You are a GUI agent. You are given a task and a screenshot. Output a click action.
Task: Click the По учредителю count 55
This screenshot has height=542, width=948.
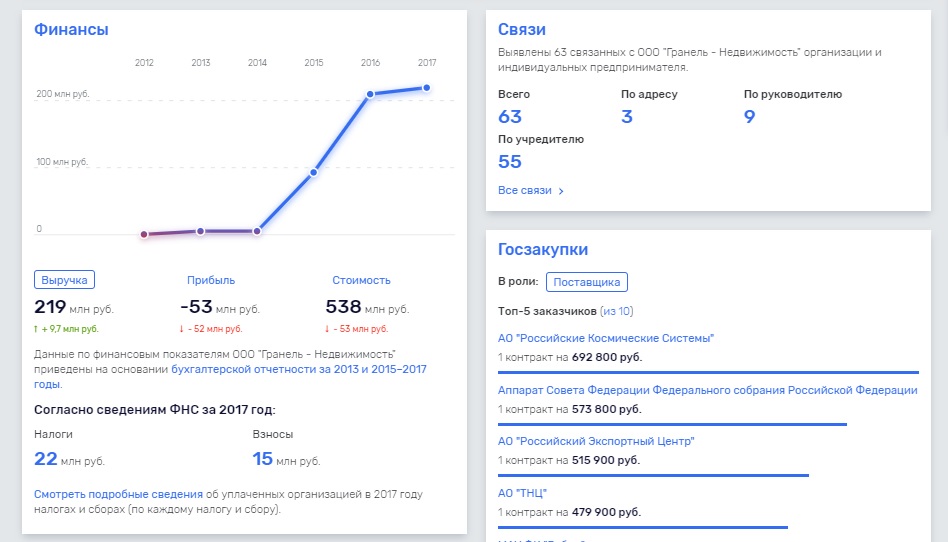click(x=510, y=162)
